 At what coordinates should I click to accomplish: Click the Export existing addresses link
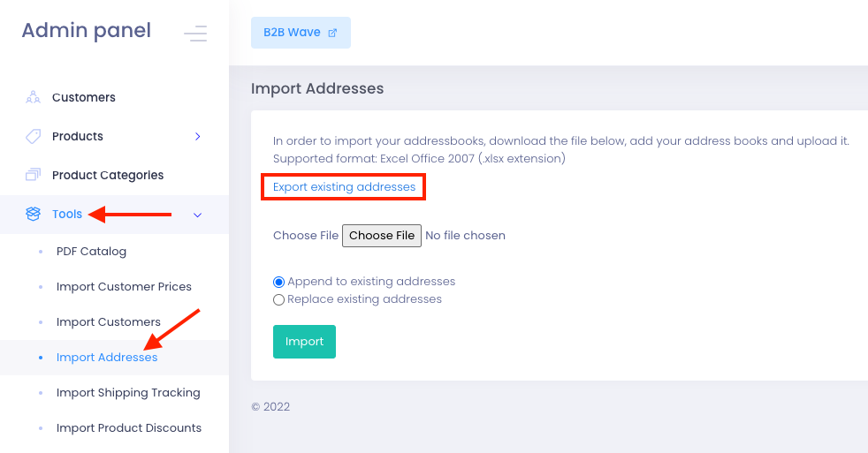[344, 187]
